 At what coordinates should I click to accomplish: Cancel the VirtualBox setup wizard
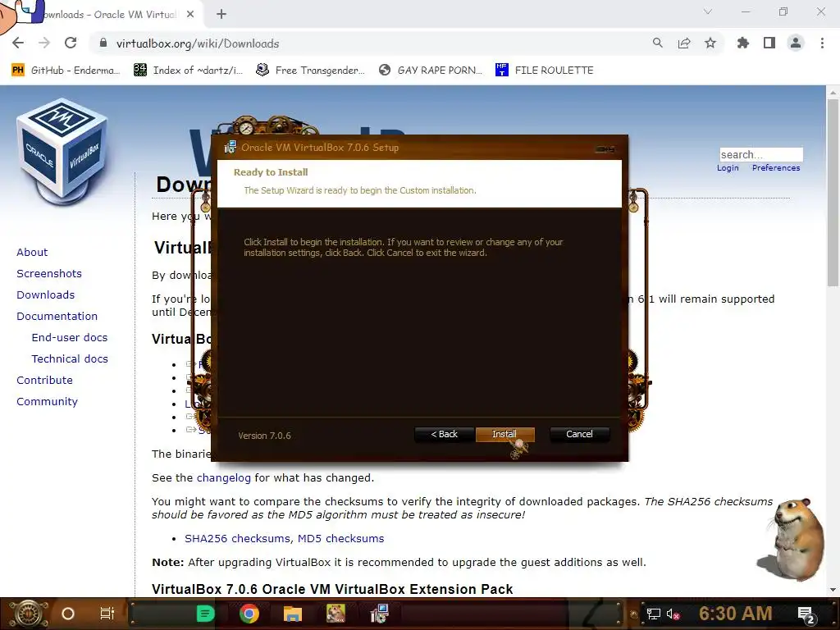pos(579,434)
